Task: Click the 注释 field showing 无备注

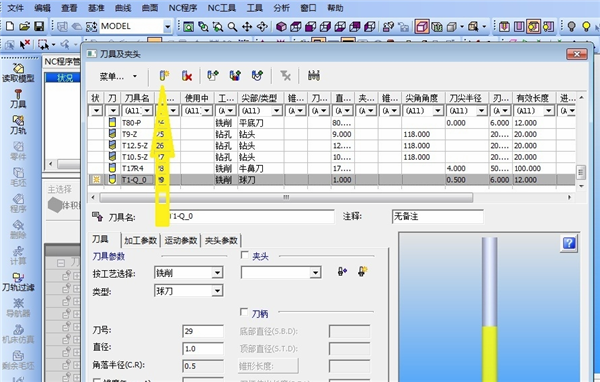Action: [437, 217]
